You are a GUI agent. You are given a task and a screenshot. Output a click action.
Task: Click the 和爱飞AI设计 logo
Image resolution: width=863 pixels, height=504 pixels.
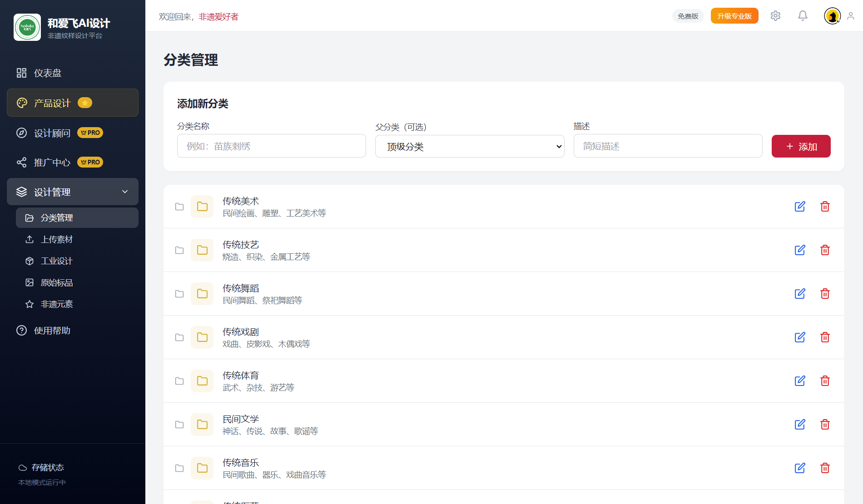27,27
